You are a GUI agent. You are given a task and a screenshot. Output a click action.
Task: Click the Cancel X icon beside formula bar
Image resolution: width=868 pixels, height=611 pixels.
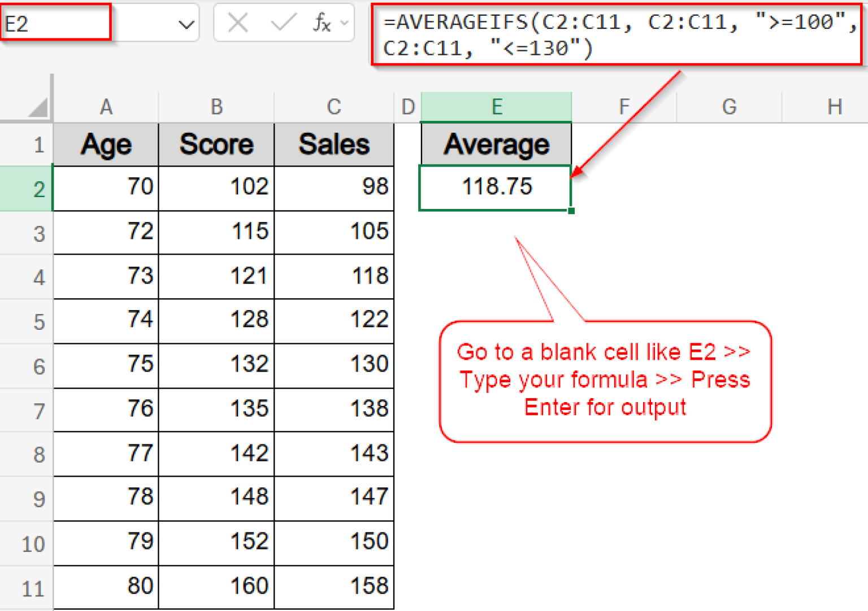coord(238,23)
